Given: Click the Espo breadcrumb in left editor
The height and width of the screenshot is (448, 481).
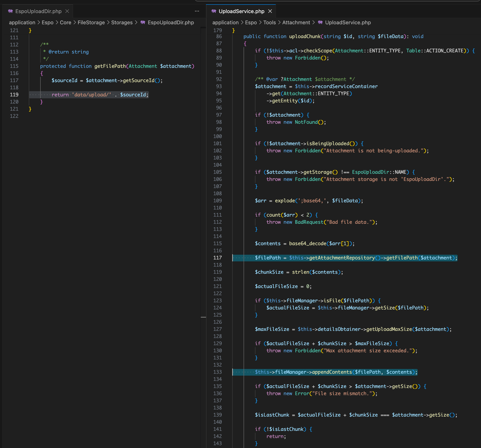Looking at the screenshot, I should pos(47,23).
